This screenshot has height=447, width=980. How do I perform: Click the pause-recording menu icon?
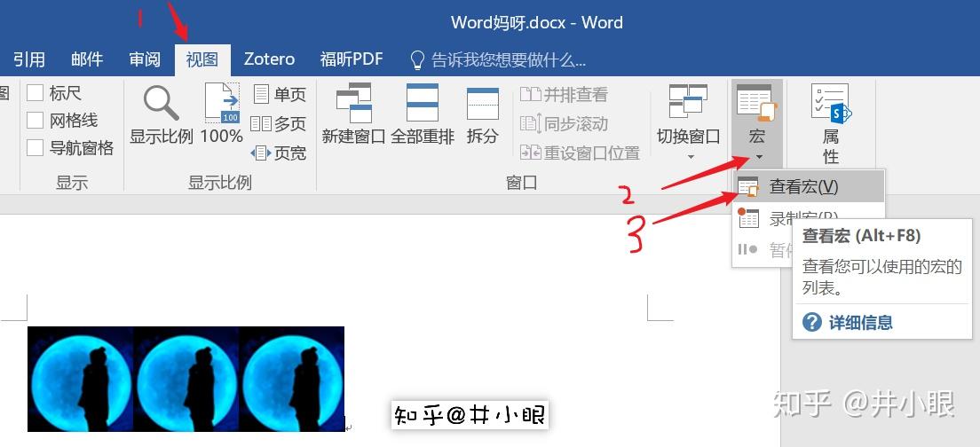click(747, 250)
